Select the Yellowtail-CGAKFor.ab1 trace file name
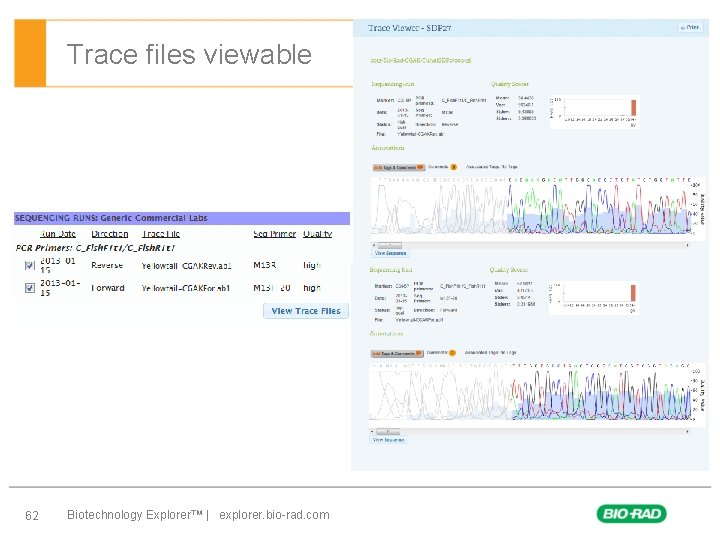Viewport: 720px width, 540px height. [186, 288]
